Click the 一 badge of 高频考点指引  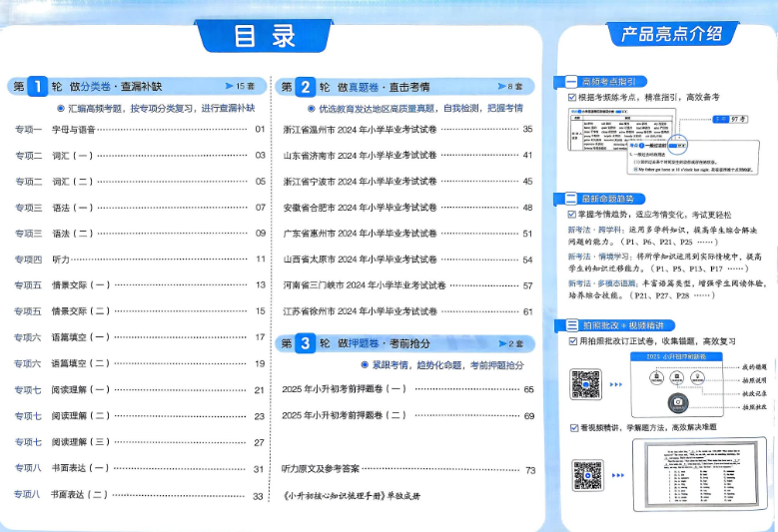coord(571,82)
